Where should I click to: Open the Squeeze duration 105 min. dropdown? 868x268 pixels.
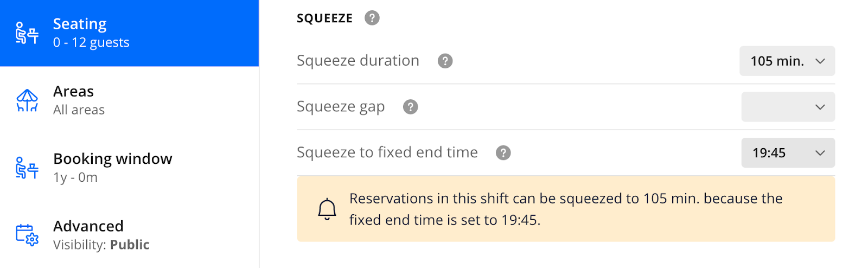[x=787, y=61]
